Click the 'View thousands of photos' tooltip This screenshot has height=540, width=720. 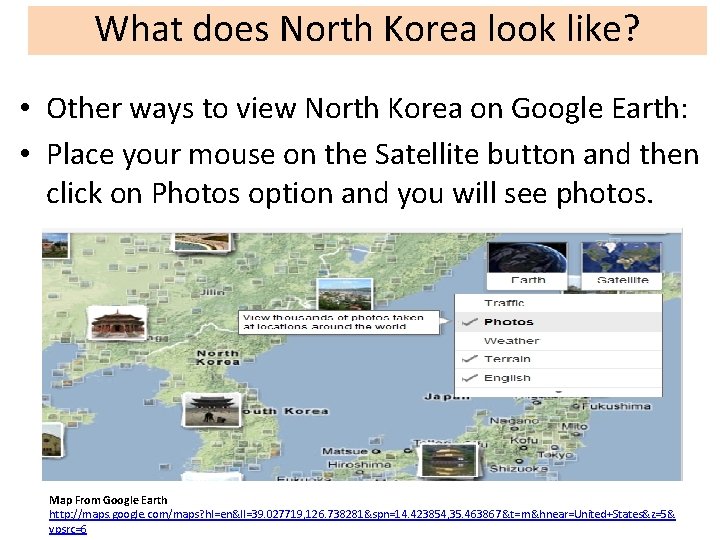[x=339, y=322]
